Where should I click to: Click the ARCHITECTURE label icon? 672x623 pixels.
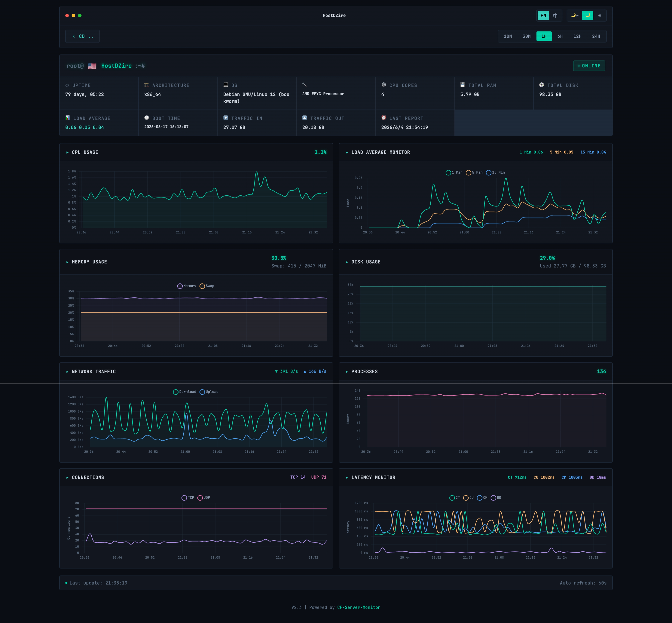tap(146, 85)
